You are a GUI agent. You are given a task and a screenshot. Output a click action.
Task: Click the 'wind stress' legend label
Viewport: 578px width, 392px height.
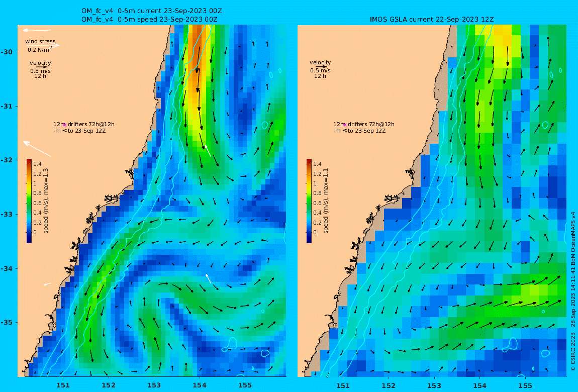[x=41, y=41]
